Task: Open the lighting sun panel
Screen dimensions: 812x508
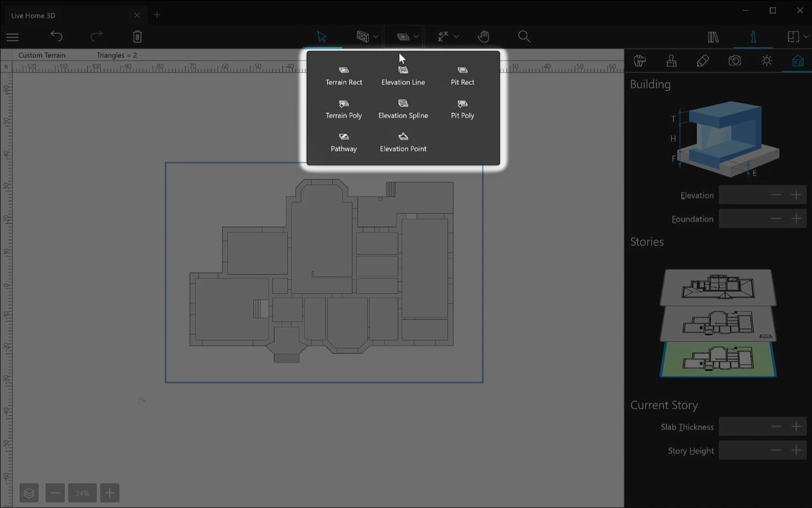Action: point(767,60)
